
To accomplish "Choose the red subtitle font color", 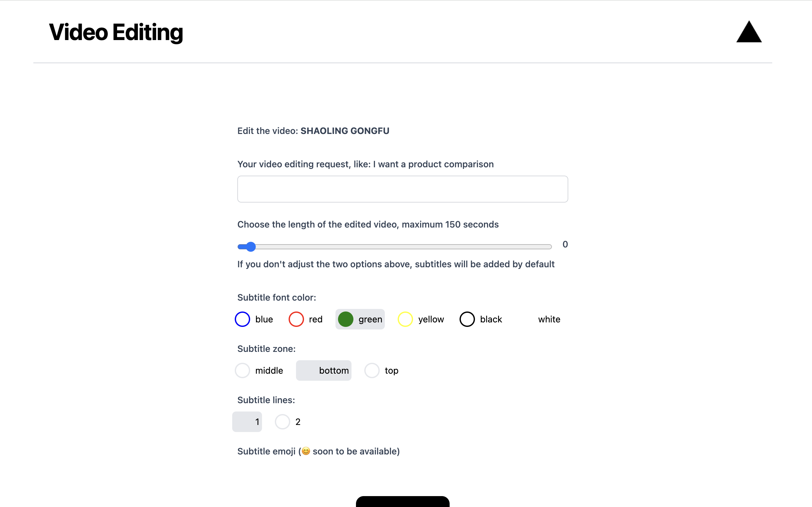I will point(296,319).
